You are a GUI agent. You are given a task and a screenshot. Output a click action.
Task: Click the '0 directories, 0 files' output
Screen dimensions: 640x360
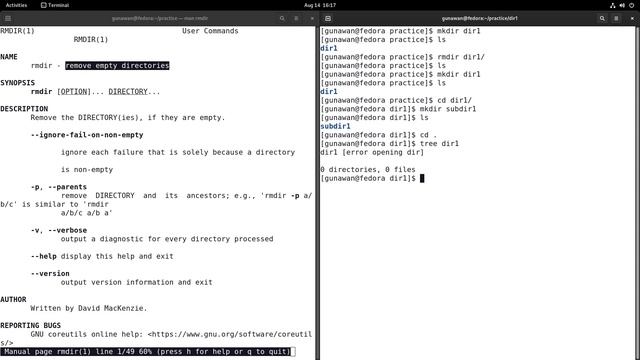pyautogui.click(x=368, y=169)
